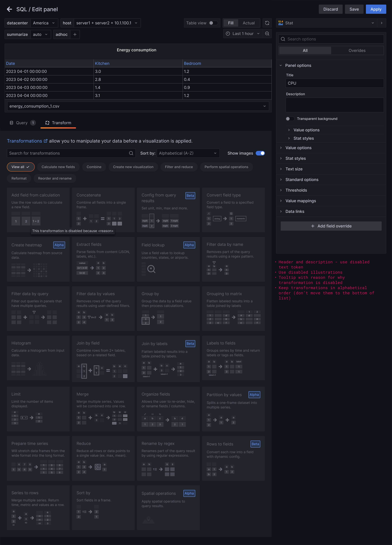Click the panel Title field containing CPU
Screen dimensions: 392x545
point(334,83)
